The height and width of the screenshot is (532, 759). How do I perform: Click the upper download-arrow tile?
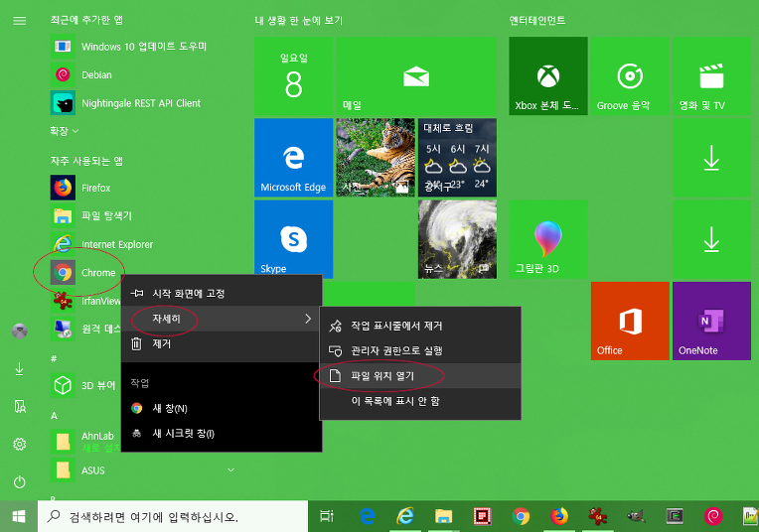click(x=711, y=158)
